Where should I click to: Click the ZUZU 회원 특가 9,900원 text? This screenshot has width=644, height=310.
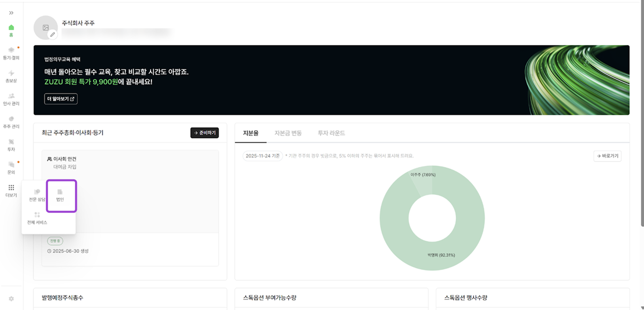tap(81, 82)
